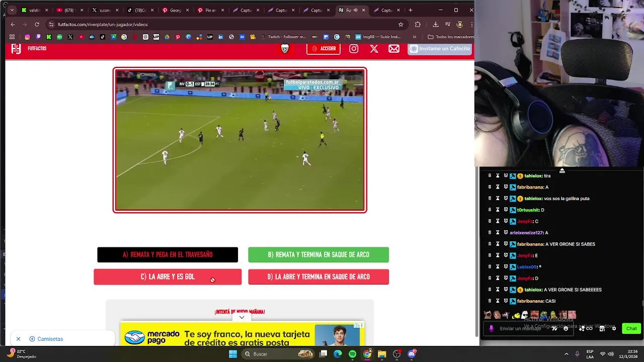Open the LinkedIn bookmark icon
This screenshot has width=644, height=362.
pos(220,37)
